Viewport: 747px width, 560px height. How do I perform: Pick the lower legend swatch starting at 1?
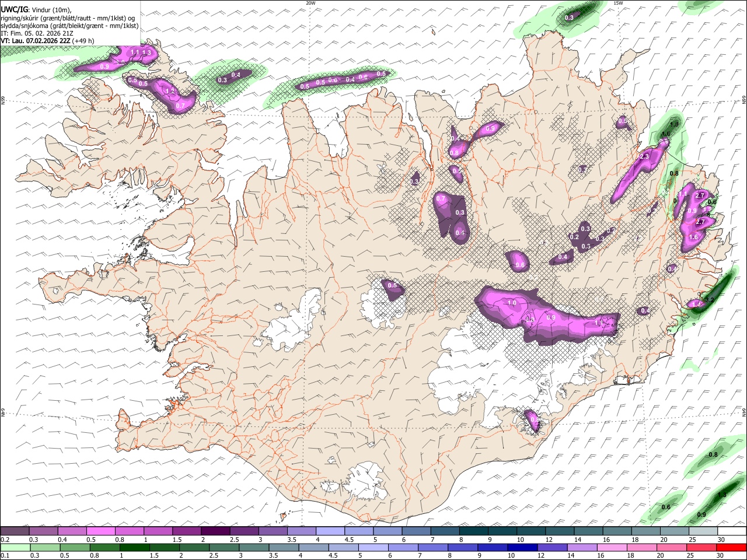pyautogui.click(x=135, y=548)
